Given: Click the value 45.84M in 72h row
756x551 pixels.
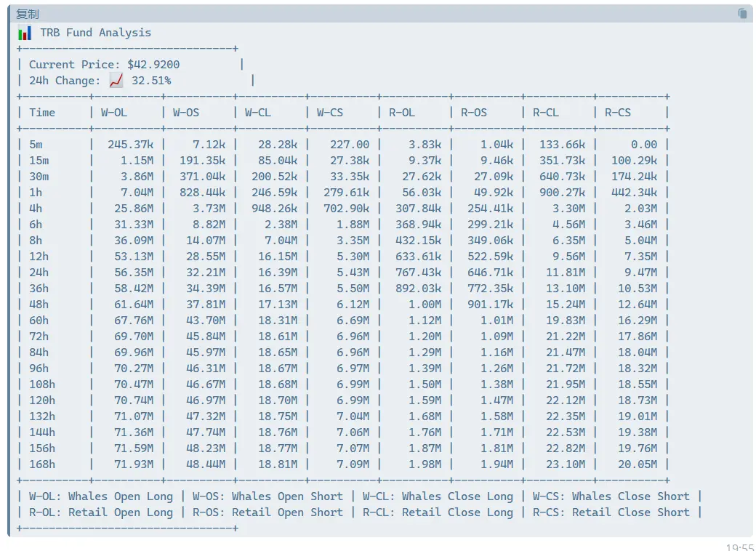Looking at the screenshot, I should tap(206, 336).
